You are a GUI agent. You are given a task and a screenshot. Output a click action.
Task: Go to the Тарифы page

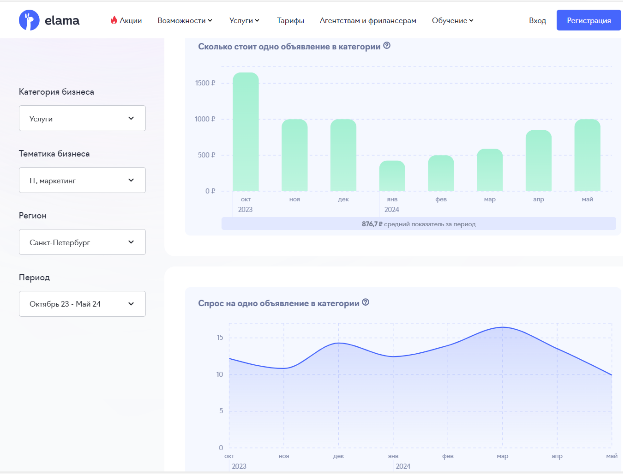(x=291, y=20)
